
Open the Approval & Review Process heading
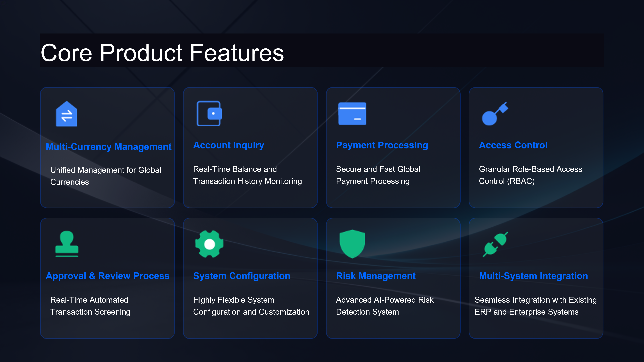[107, 276]
